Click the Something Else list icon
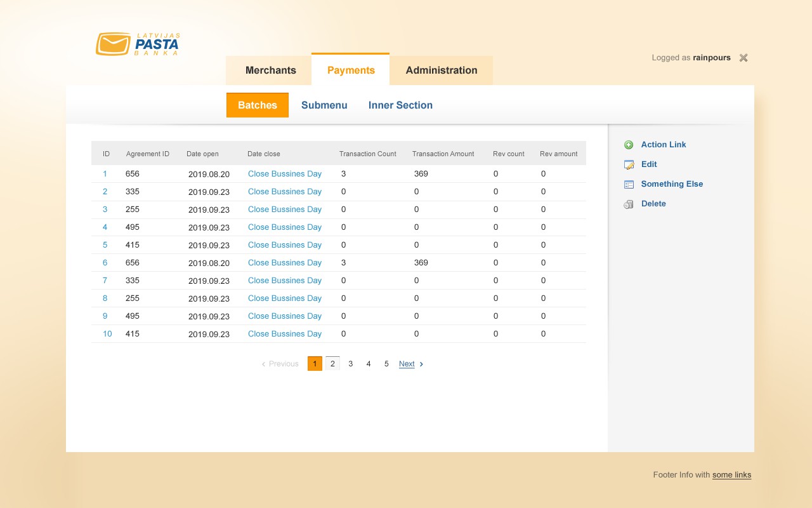Image resolution: width=812 pixels, height=508 pixels. click(x=629, y=184)
